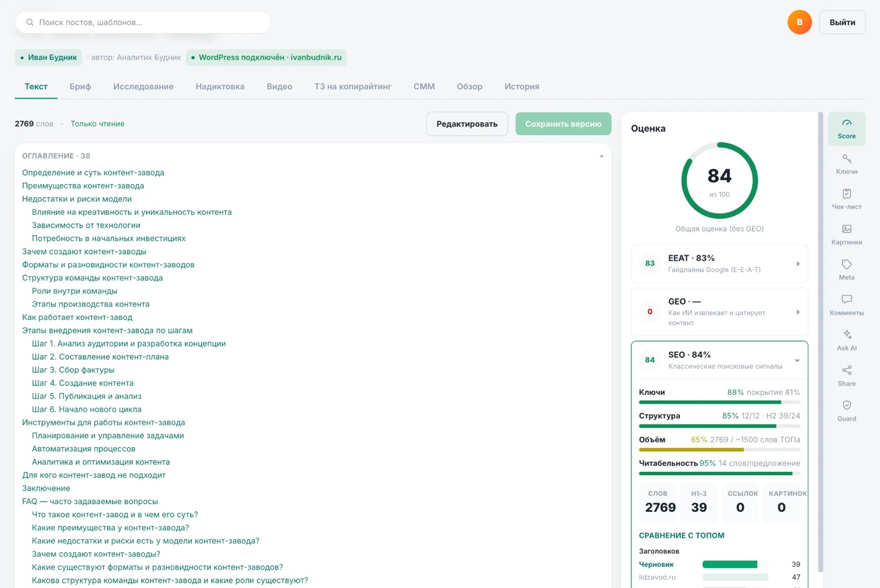Open the Обзор tab
The image size is (880, 588).
(469, 86)
